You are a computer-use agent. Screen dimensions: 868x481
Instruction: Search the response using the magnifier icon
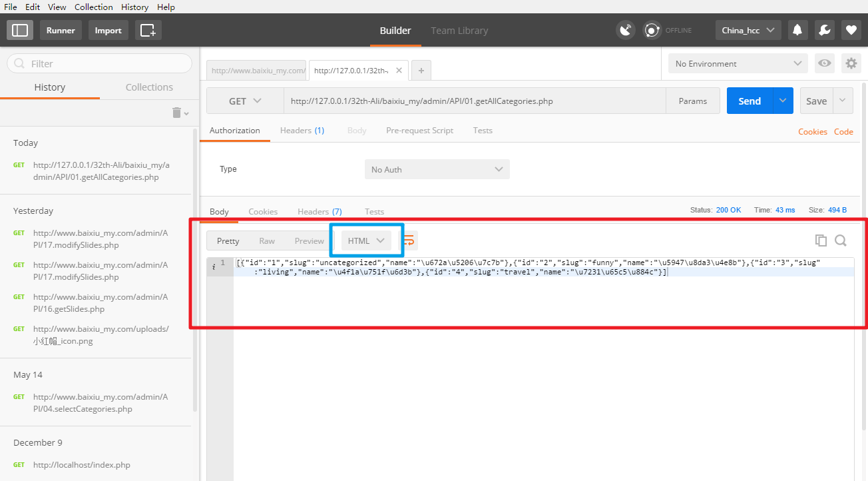coord(841,240)
